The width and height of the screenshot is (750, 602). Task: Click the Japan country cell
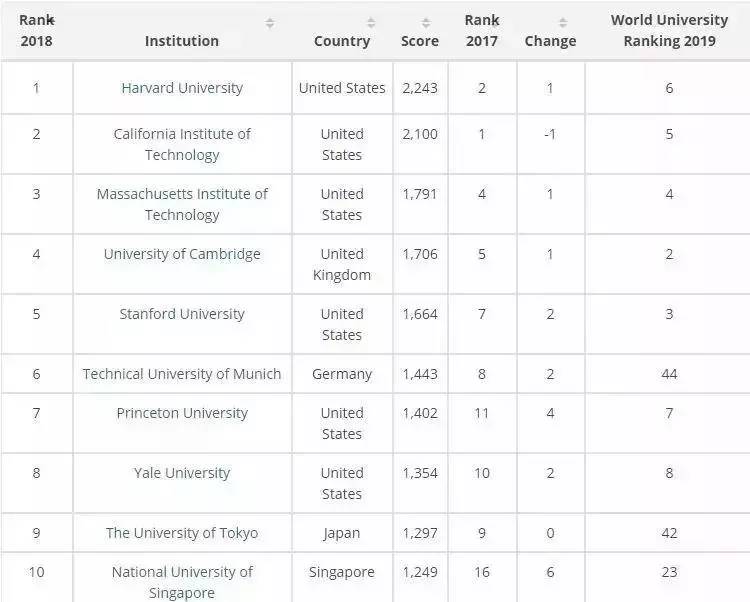pyautogui.click(x=342, y=533)
